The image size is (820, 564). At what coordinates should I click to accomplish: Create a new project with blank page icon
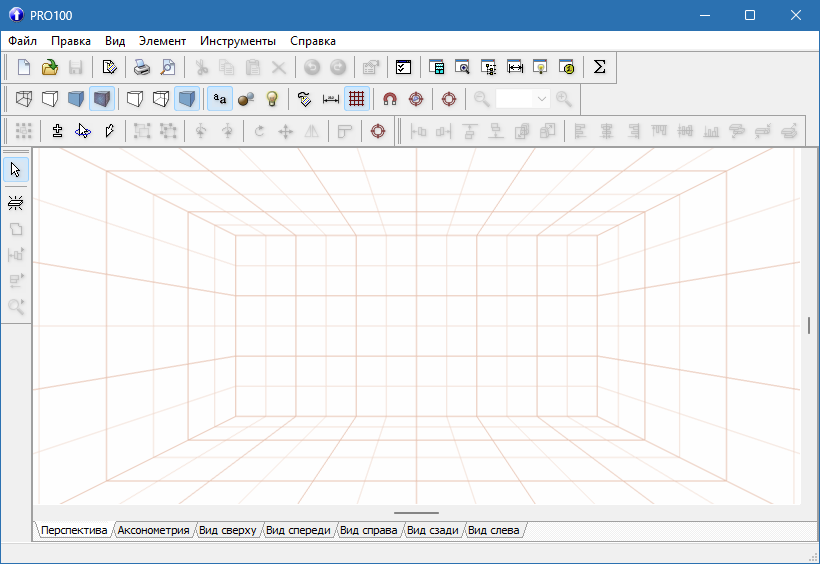(x=24, y=67)
